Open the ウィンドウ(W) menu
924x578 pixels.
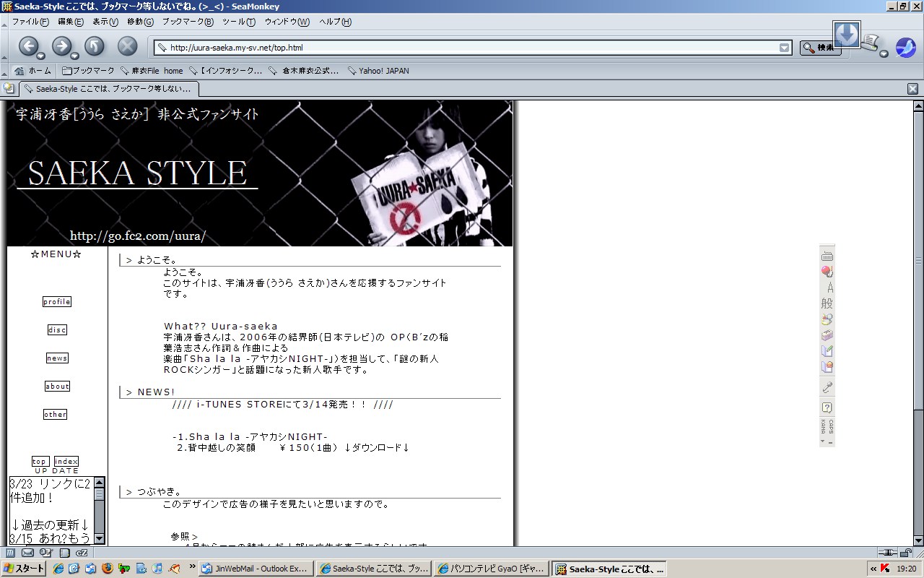pos(287,22)
